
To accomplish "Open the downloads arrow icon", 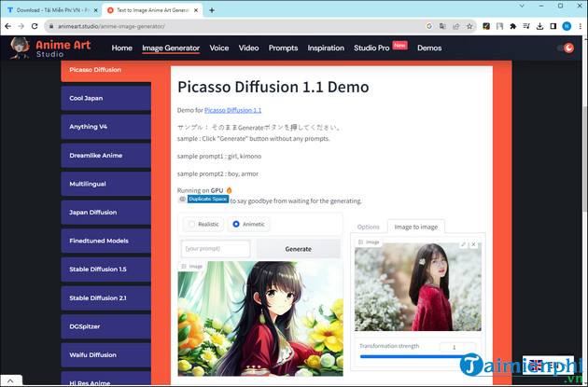I will pyautogui.click(x=539, y=26).
